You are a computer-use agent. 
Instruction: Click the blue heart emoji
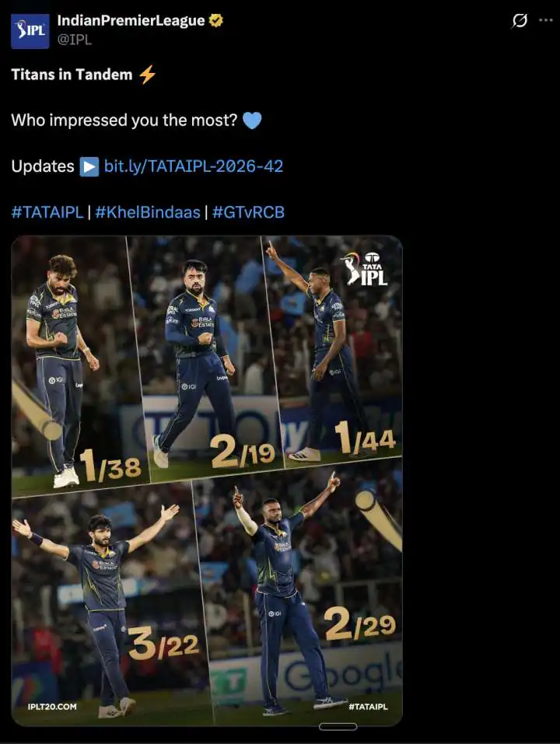252,121
